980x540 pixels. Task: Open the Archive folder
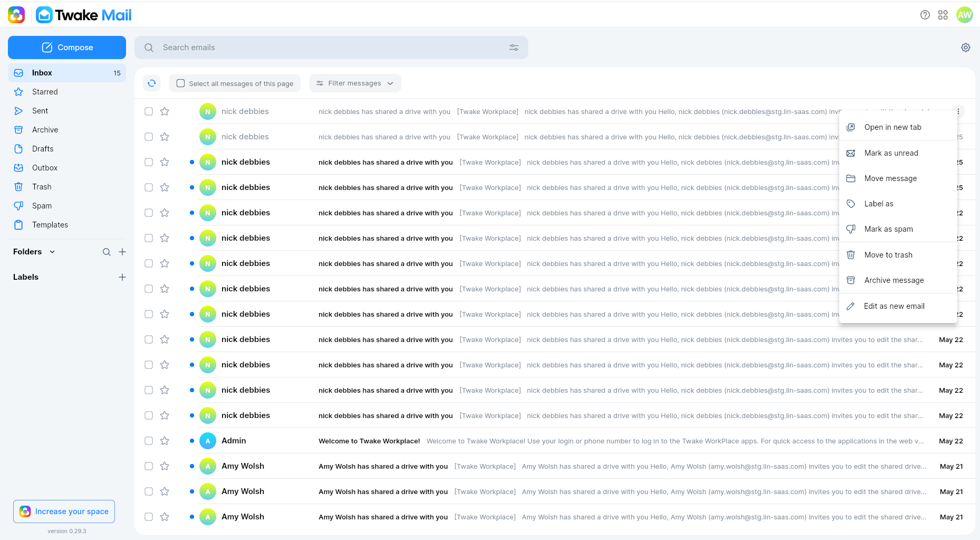(67, 130)
